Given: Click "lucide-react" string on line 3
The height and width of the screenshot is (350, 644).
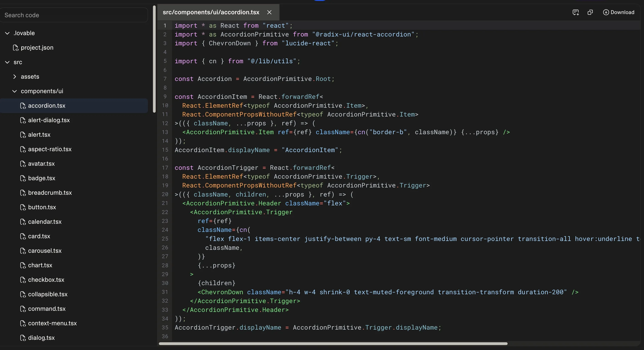Looking at the screenshot, I should pos(308,43).
